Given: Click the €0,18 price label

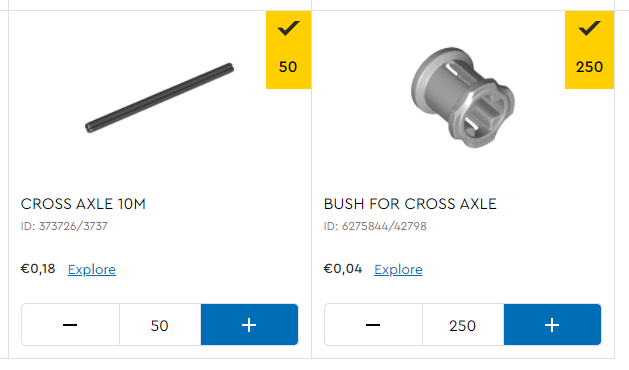Looking at the screenshot, I should coord(38,268).
